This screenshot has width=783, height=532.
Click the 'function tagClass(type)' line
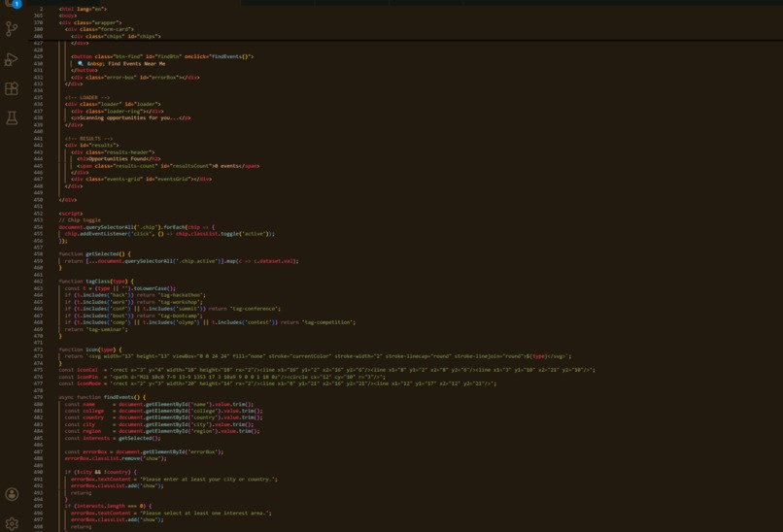pos(96,282)
